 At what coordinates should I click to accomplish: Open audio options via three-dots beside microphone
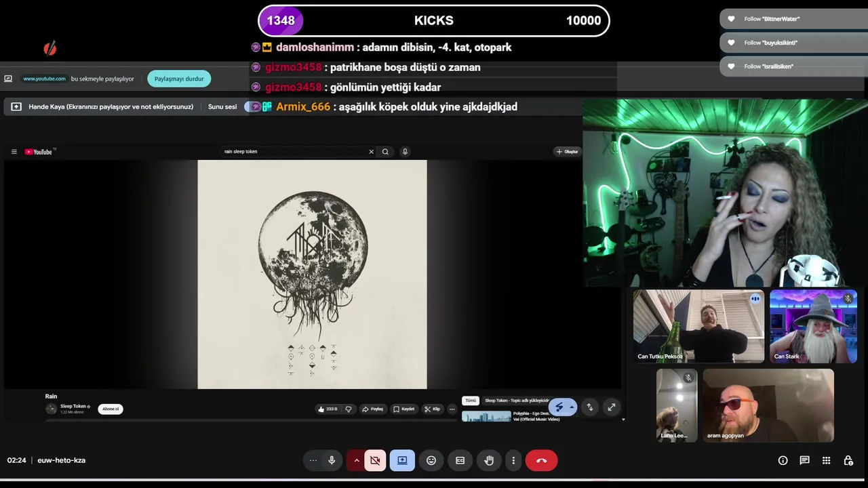(313, 460)
